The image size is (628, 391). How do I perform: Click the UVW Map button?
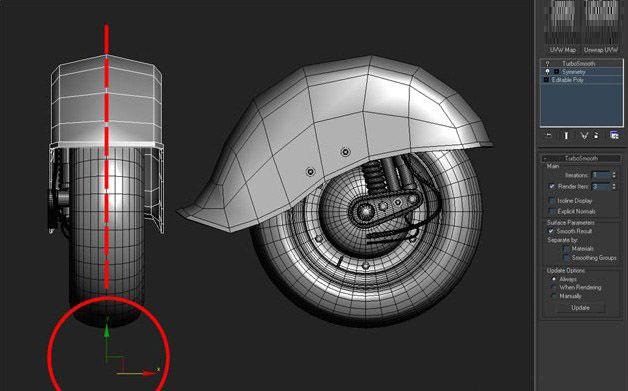pos(563,50)
